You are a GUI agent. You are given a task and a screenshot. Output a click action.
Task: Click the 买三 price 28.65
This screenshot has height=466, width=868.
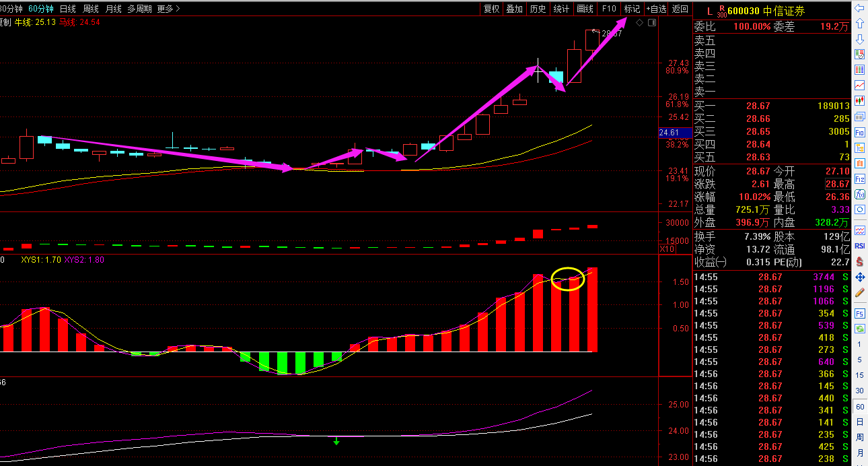point(758,132)
